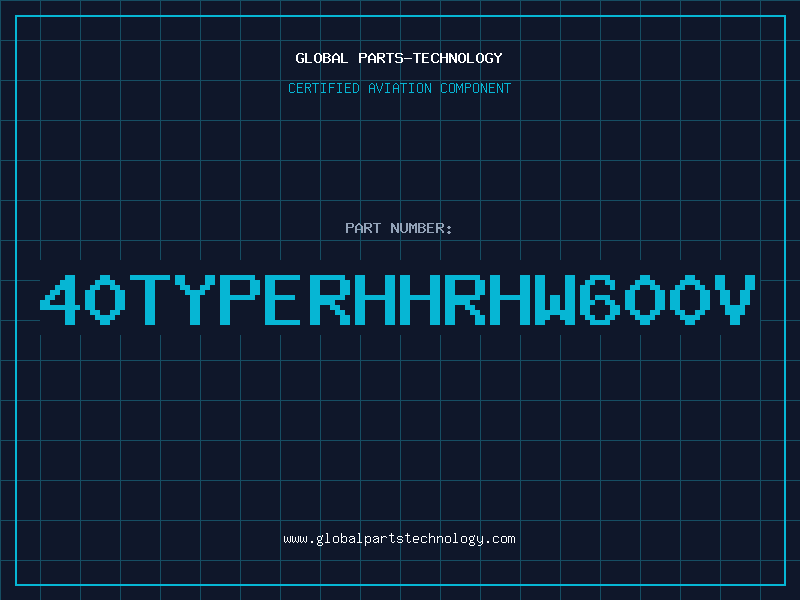
Task: Select the part number 40TYPERHHRHW600V
Action: pyautogui.click(x=399, y=299)
